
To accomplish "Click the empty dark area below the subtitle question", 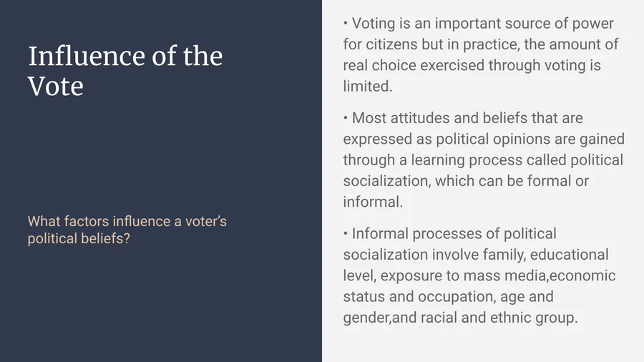I will 160,308.
